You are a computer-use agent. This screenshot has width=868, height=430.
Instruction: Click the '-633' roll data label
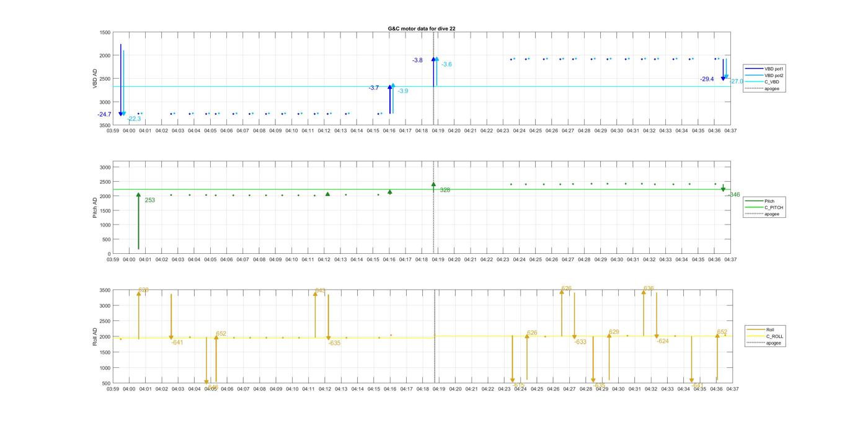pyautogui.click(x=580, y=342)
